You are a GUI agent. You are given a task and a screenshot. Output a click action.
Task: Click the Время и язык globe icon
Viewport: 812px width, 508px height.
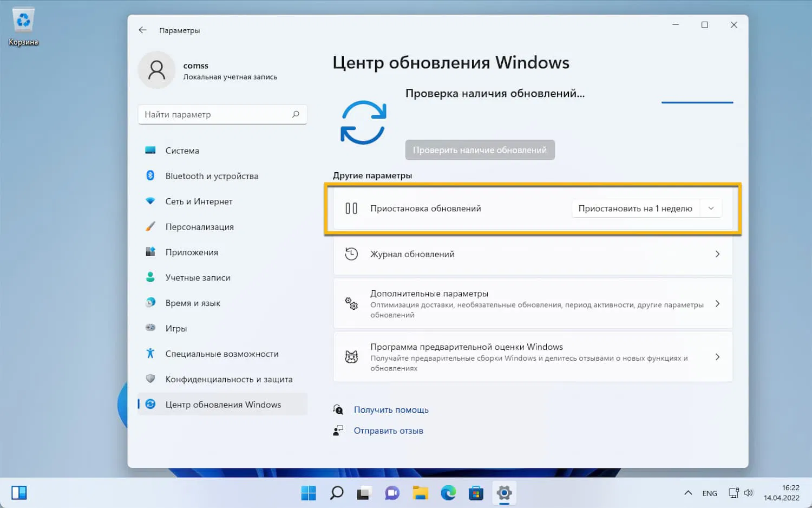(x=150, y=303)
